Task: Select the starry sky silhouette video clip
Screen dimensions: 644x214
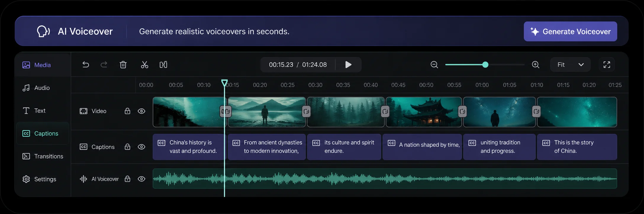Action: (x=499, y=112)
